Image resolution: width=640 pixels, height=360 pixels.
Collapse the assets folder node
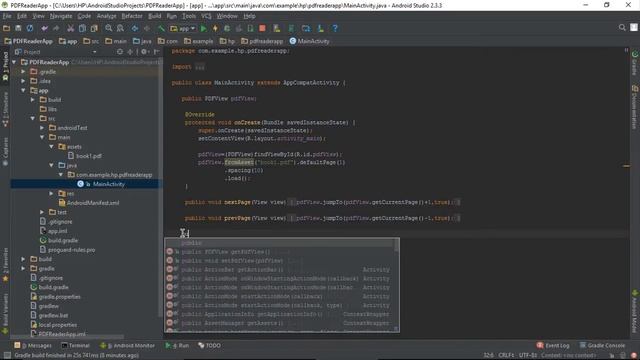pos(51,147)
